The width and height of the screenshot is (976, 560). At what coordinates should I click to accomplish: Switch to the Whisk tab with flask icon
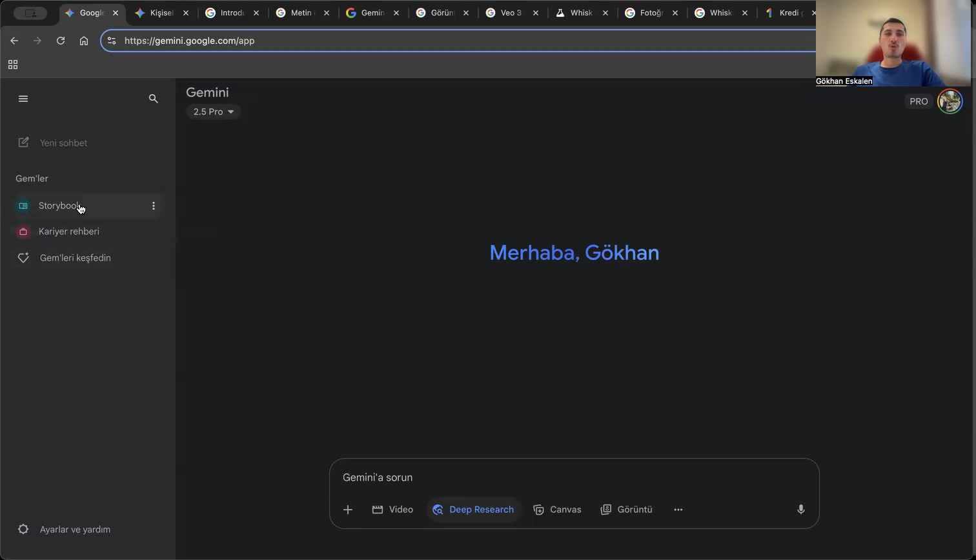[x=581, y=13]
